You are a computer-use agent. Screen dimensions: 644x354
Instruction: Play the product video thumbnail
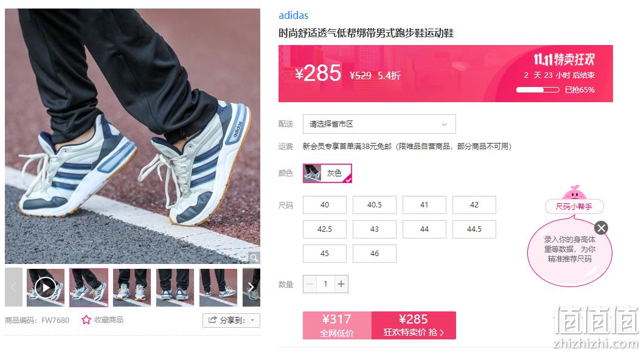(x=46, y=288)
